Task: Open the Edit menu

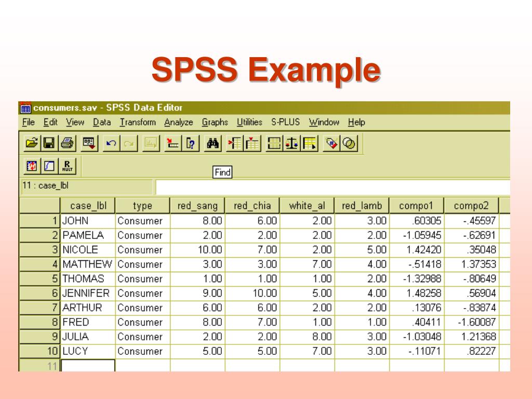Action: [x=50, y=122]
